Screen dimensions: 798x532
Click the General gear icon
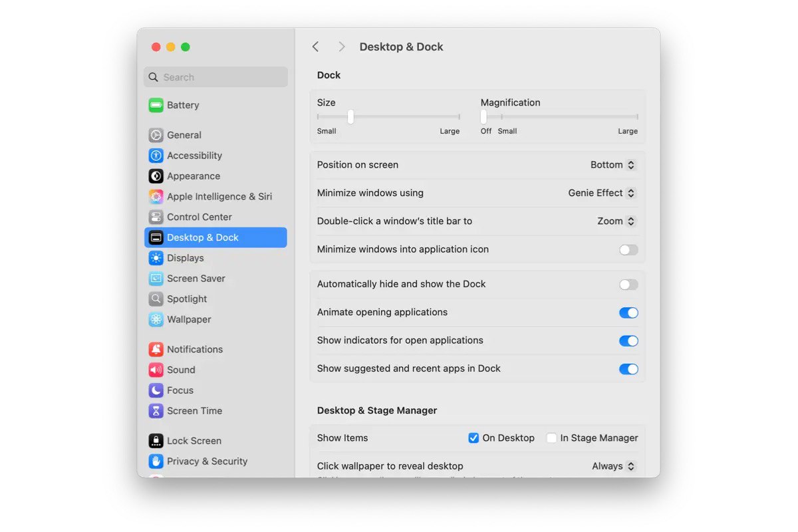tap(156, 135)
